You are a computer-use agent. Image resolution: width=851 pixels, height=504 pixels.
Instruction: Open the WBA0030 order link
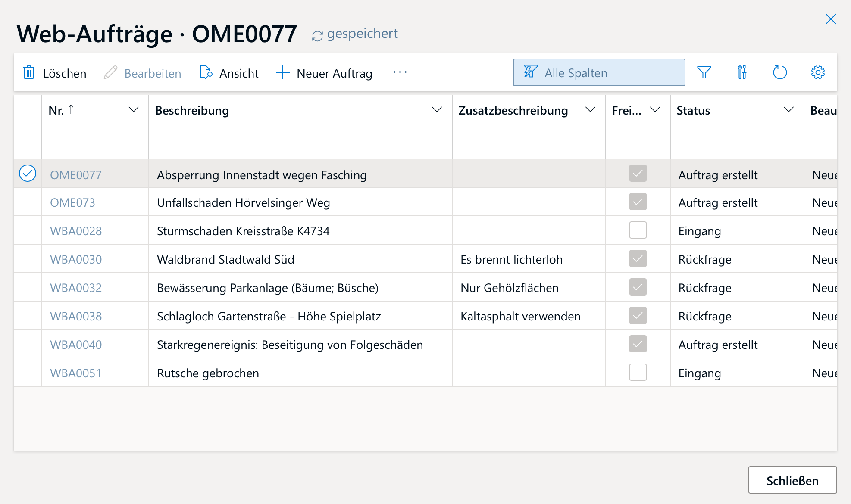pos(76,259)
